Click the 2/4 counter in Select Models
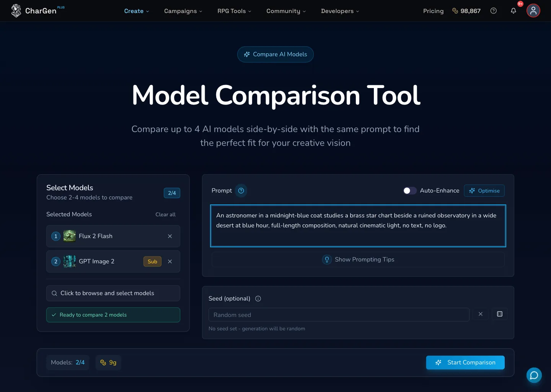This screenshot has height=392, width=551. (172, 193)
